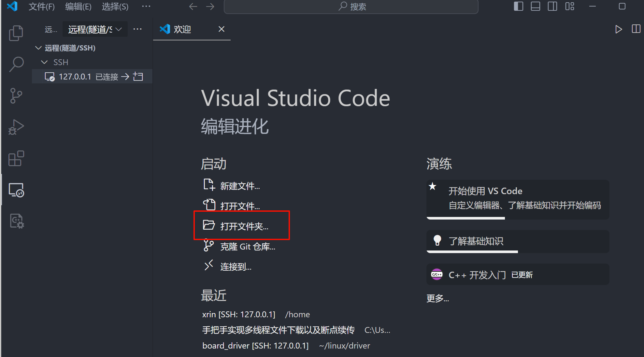Click the Run triangle icon in editor toolbar
Viewport: 644px width, 357px height.
[x=618, y=29]
